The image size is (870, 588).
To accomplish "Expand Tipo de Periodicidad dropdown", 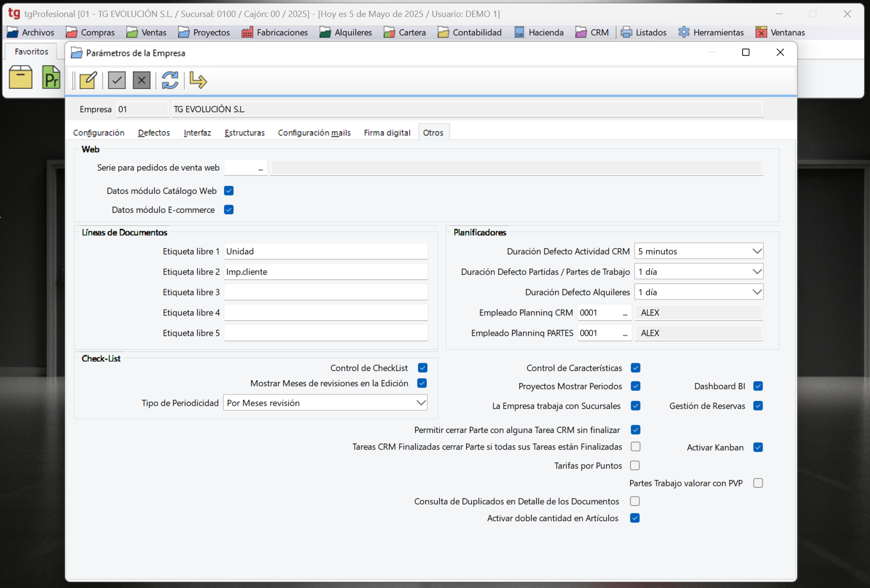I will coord(326,403).
